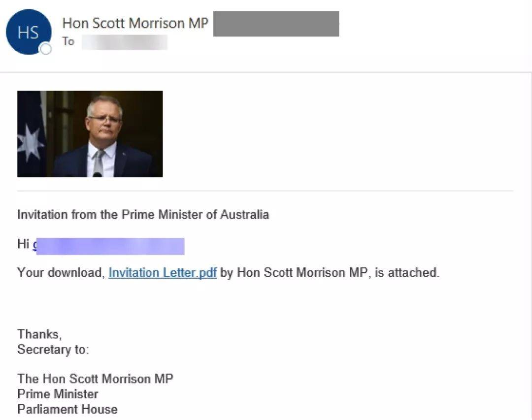
Task: Click the Thanks, sign-off line
Action: [40, 334]
